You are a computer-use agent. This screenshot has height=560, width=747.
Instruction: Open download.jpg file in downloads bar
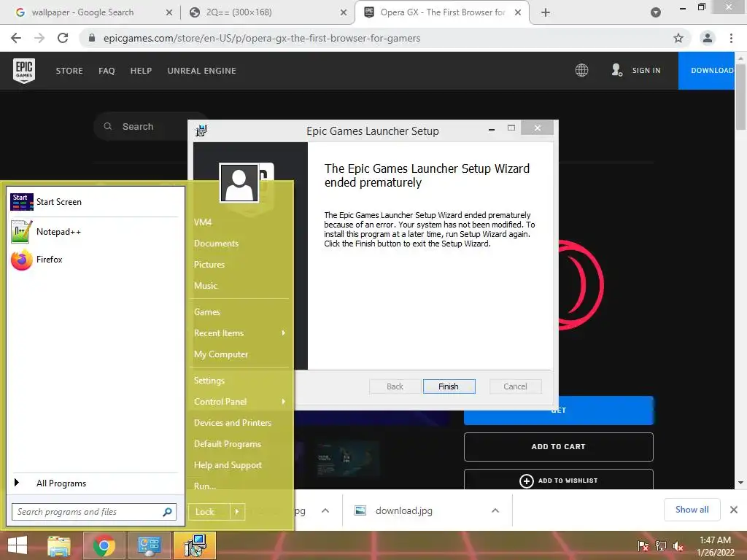(403, 510)
